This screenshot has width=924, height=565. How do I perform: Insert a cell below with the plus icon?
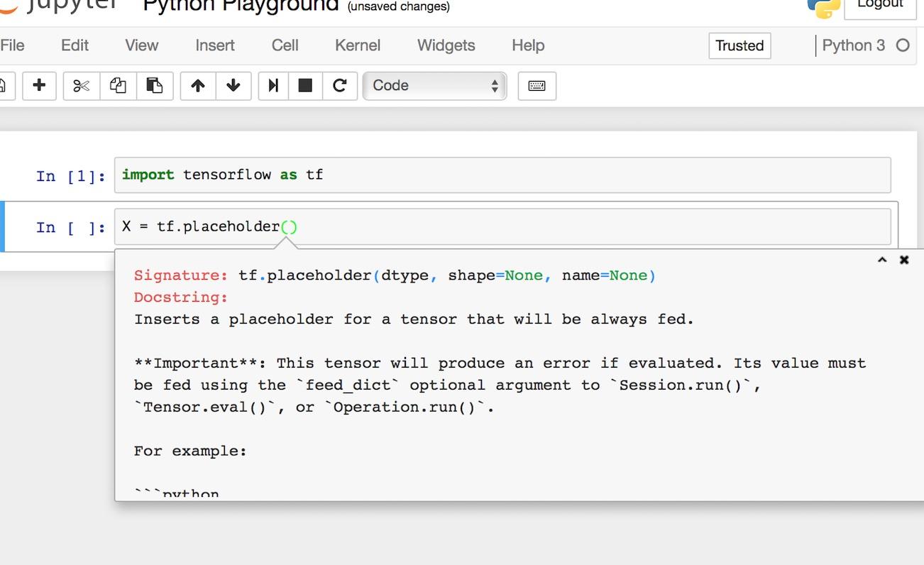[39, 86]
